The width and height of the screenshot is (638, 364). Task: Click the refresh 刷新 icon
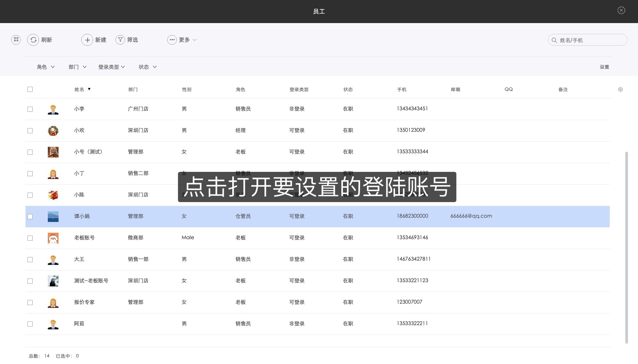tap(33, 40)
